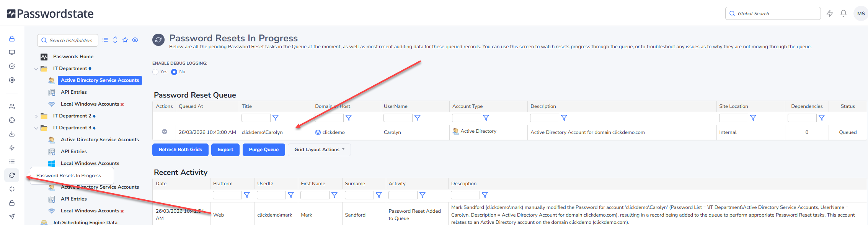Click the Passwordstate logo
This screenshot has height=225, width=868.
50,14
